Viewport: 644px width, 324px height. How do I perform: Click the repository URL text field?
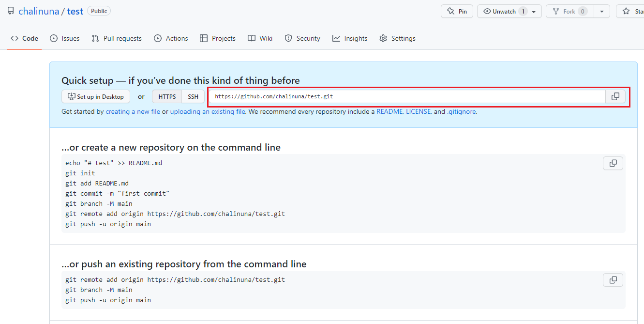point(407,96)
